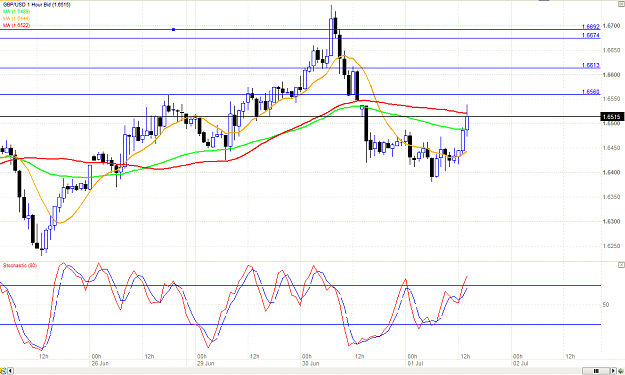Select the red MA legend label

[x=16, y=25]
